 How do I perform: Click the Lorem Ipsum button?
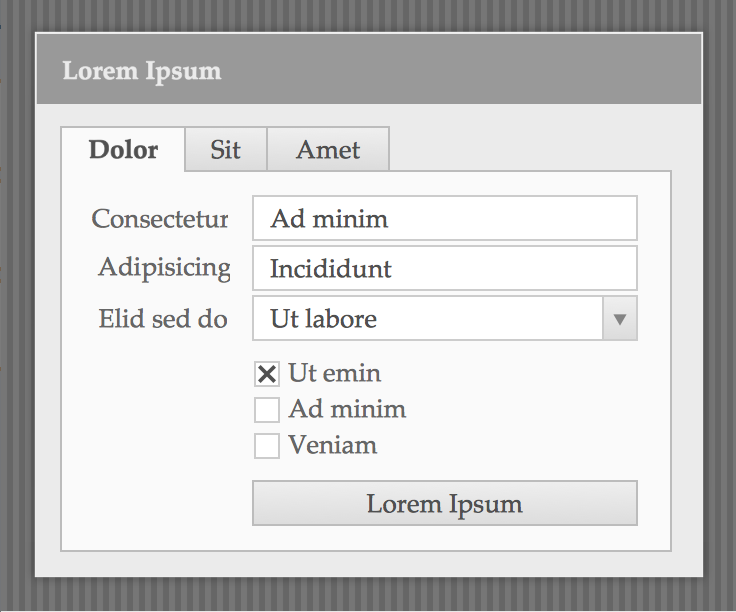[x=445, y=503]
